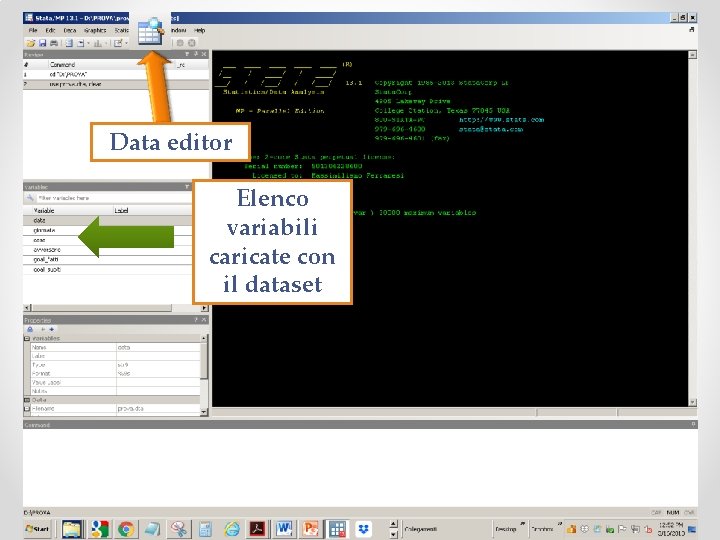Open Google app from taskbar

(100, 529)
